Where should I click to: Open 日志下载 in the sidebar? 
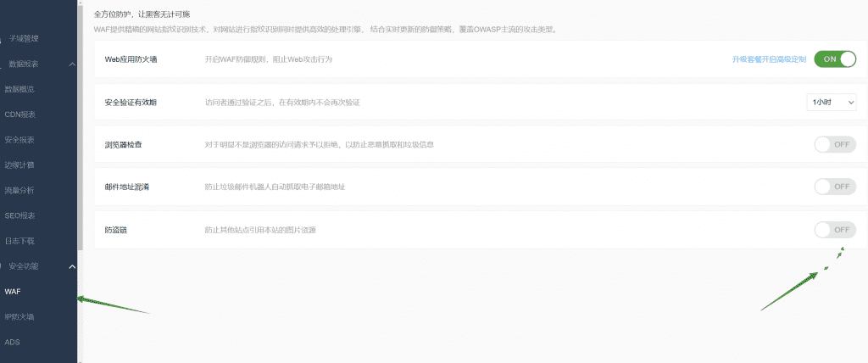point(19,241)
